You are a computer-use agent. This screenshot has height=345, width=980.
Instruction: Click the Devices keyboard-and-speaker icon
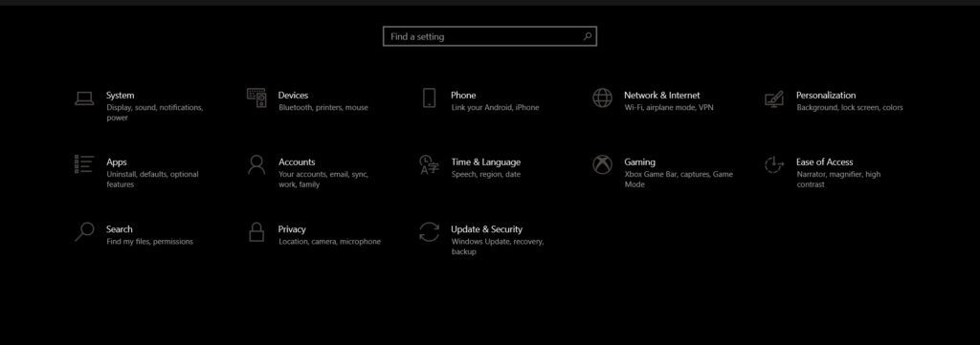pyautogui.click(x=256, y=97)
